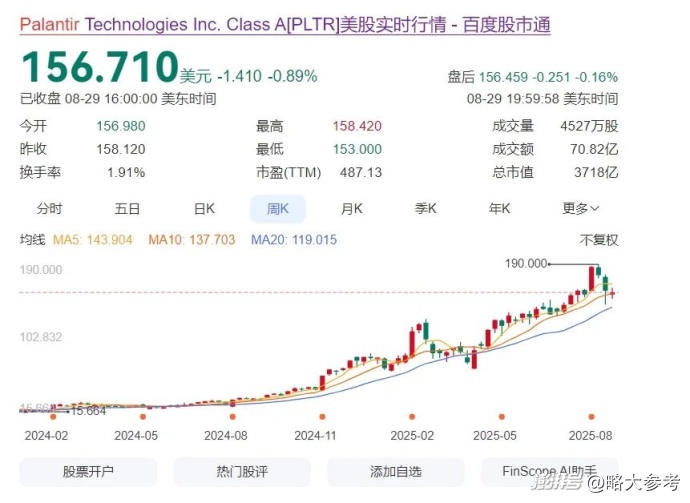The width and height of the screenshot is (690, 503).
Task: Click 添加自选 to add to watchlist
Action: coord(395,472)
